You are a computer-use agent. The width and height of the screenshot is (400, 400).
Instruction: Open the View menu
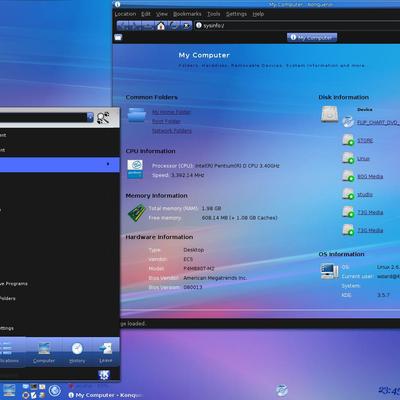[x=162, y=14]
